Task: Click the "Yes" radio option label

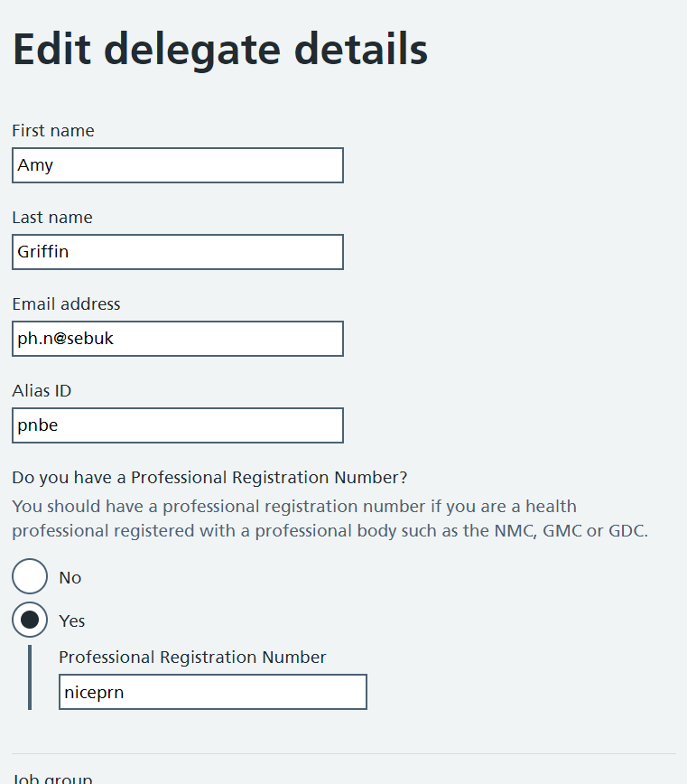Action: tap(72, 621)
